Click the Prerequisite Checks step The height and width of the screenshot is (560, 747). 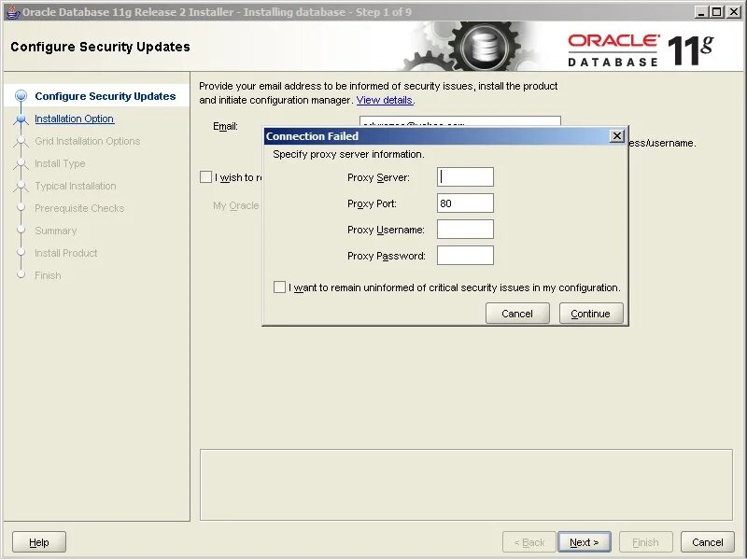coord(79,208)
